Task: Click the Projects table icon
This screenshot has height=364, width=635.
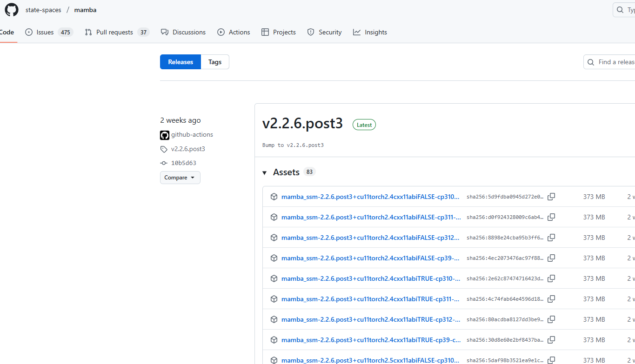Action: tap(265, 32)
